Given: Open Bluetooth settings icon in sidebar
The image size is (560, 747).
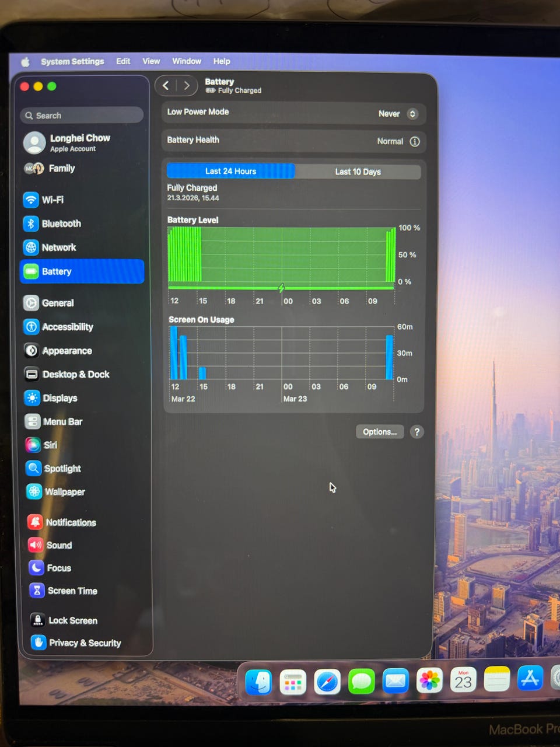Looking at the screenshot, I should pos(31,224).
